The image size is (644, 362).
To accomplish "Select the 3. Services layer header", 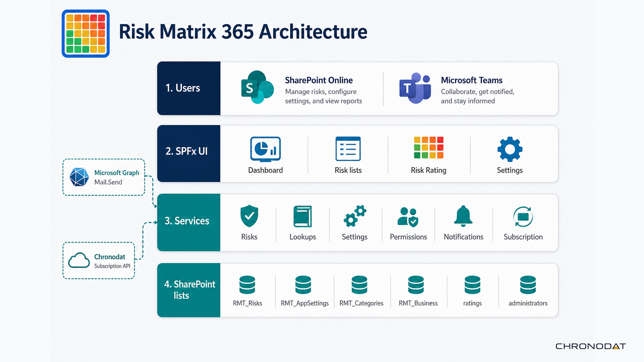I will click(189, 222).
